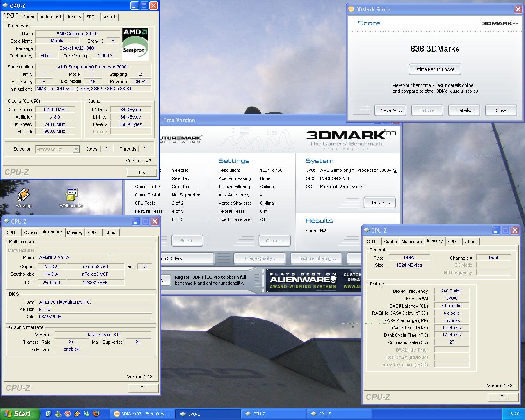Open Memory tab in the Mainboard CPU-Z window
This screenshot has height=420, width=525.
(75, 233)
